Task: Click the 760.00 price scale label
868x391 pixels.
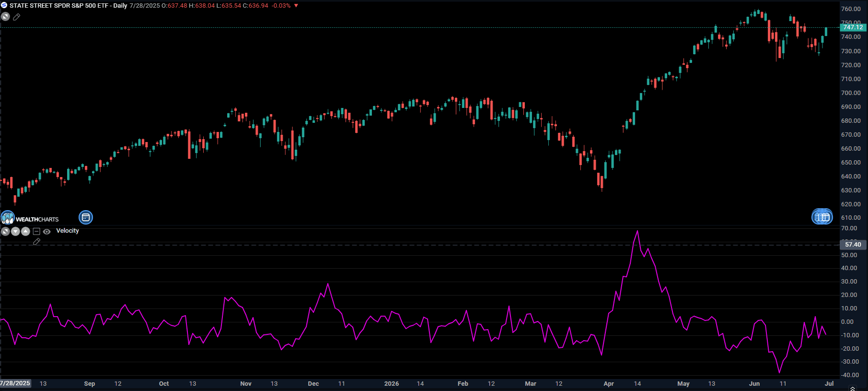Action: [851, 9]
